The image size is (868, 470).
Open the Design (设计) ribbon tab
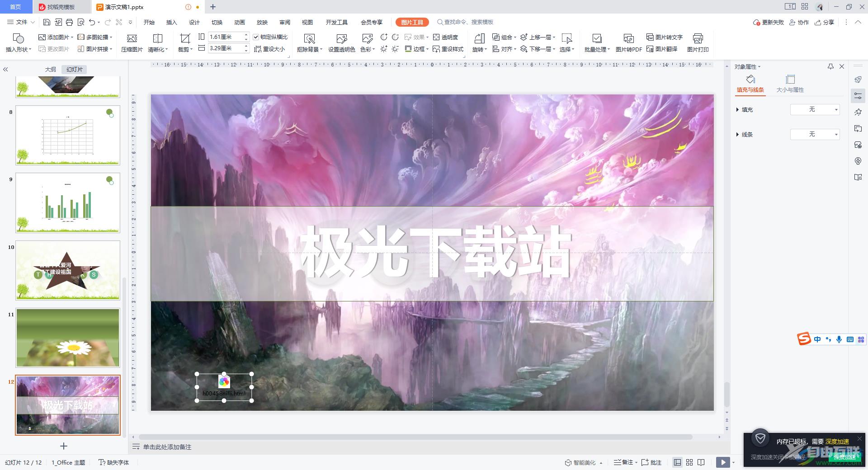click(194, 22)
